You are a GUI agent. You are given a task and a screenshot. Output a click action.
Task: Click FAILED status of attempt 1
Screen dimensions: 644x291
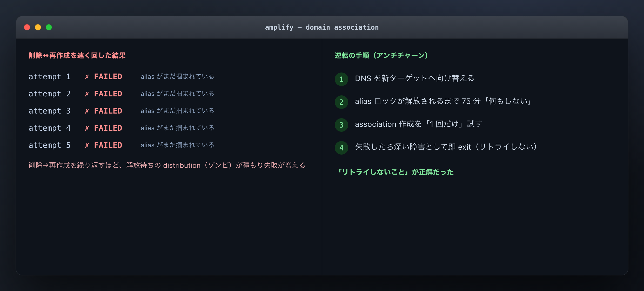108,77
